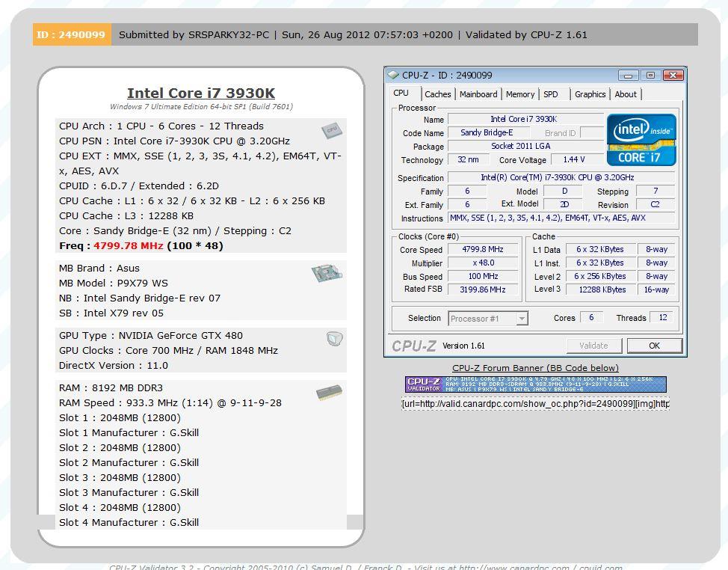728x570 pixels.
Task: Click the RAM module icon beside RAM row
Action: click(x=329, y=393)
